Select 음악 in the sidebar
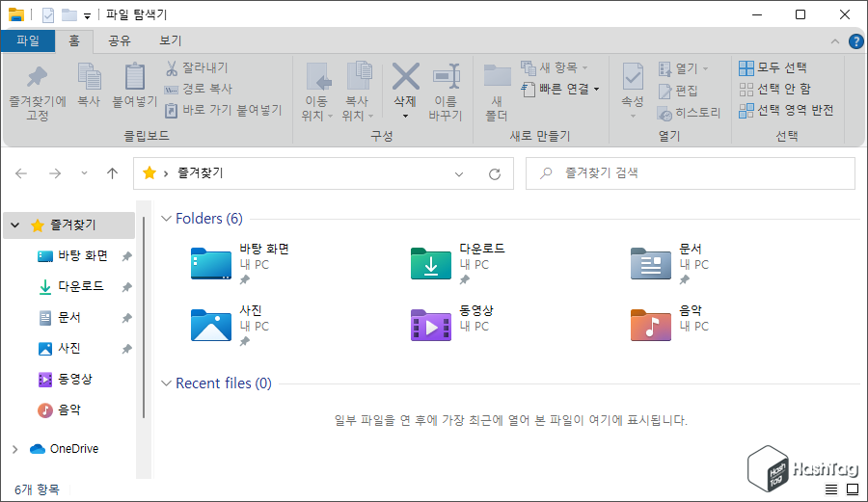 click(x=69, y=410)
